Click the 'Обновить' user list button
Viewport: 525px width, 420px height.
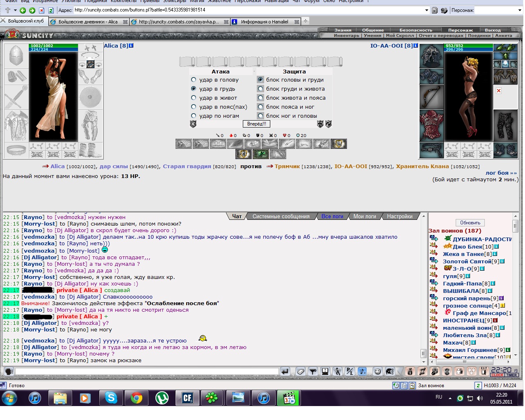pyautogui.click(x=470, y=223)
